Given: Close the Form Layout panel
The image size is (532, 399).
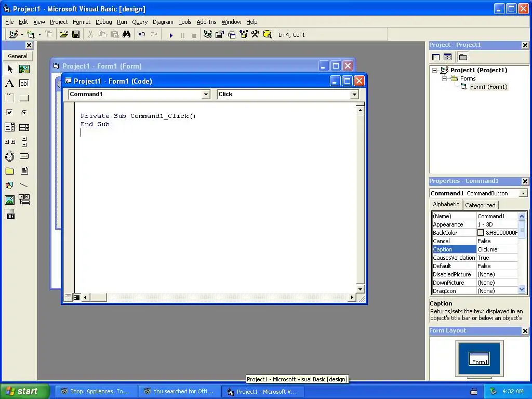Looking at the screenshot, I should click(525, 331).
